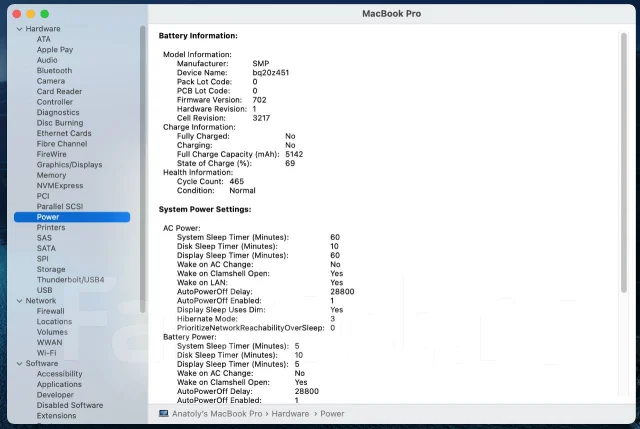
Task: Open the Storage entry
Action: point(51,269)
